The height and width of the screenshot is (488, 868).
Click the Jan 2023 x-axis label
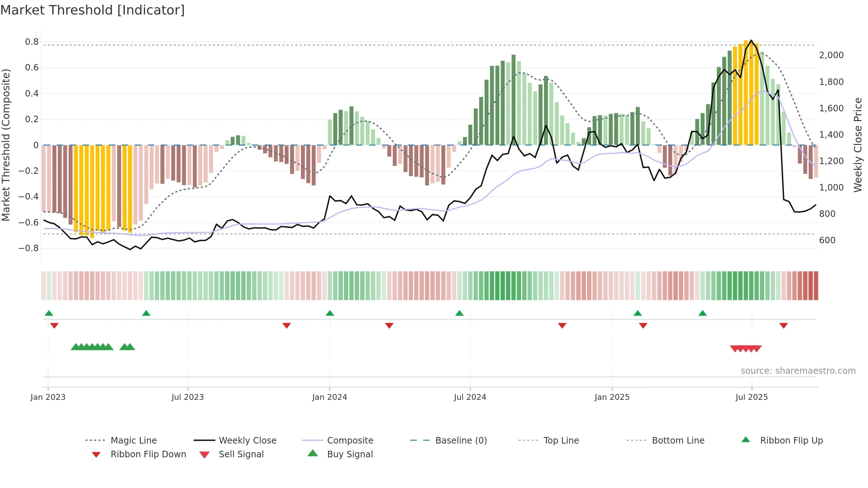[x=48, y=397]
